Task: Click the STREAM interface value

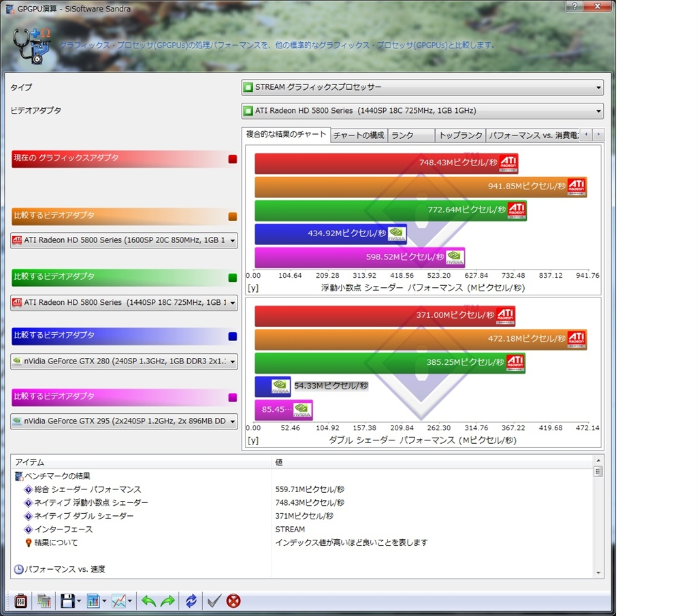Action: [290, 530]
